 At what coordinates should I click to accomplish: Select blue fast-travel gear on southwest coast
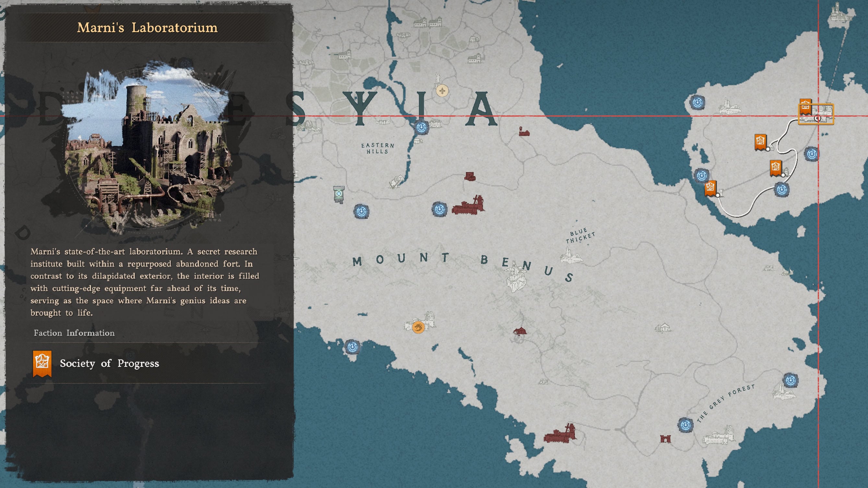pyautogui.click(x=352, y=346)
